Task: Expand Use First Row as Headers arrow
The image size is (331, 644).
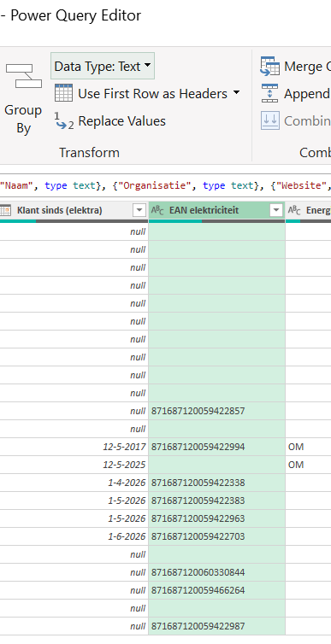Action: [x=236, y=93]
